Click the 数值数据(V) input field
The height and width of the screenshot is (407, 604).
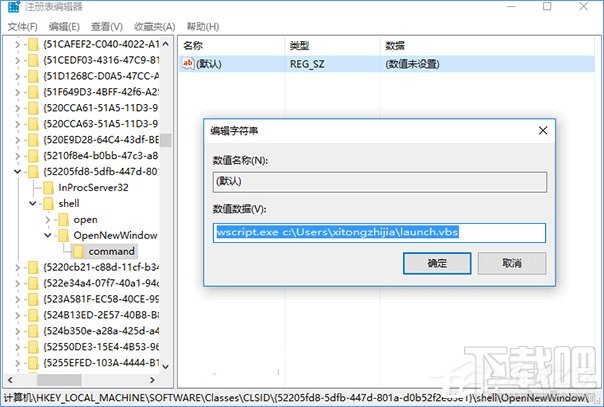coord(379,233)
